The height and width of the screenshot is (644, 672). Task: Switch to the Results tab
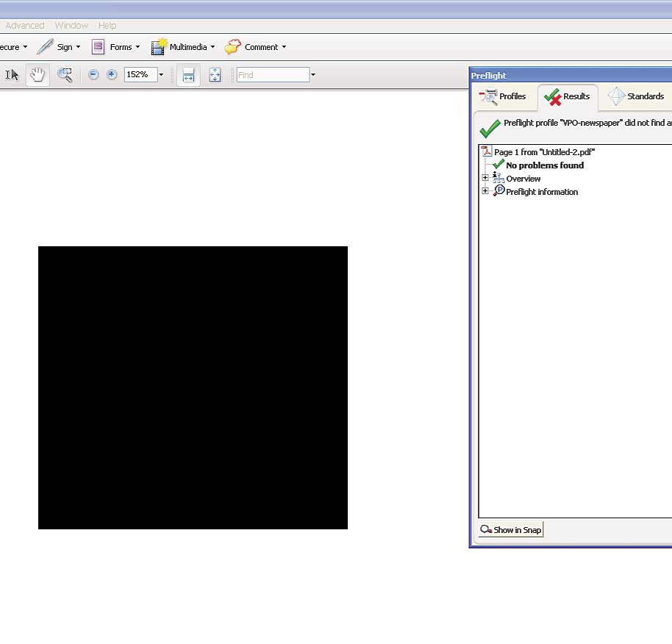pyautogui.click(x=568, y=97)
